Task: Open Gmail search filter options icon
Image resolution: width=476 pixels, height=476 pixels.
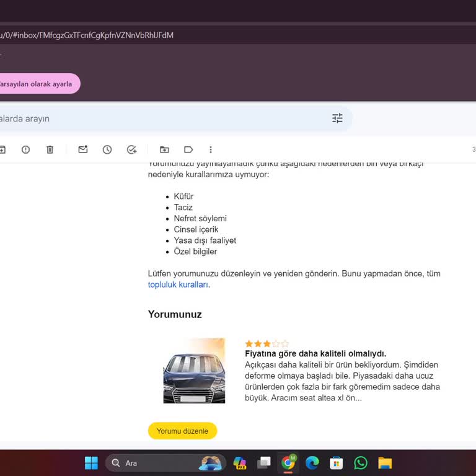Action: (x=337, y=118)
